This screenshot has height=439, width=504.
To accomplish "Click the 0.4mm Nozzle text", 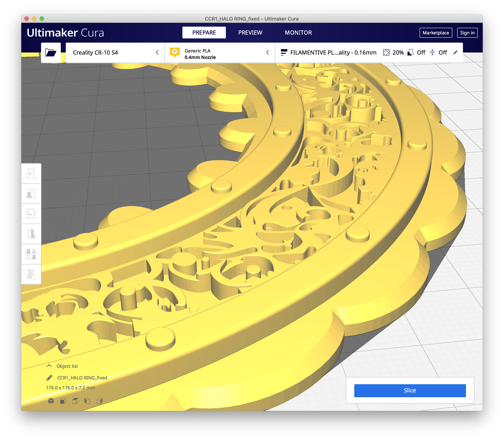I will [200, 57].
